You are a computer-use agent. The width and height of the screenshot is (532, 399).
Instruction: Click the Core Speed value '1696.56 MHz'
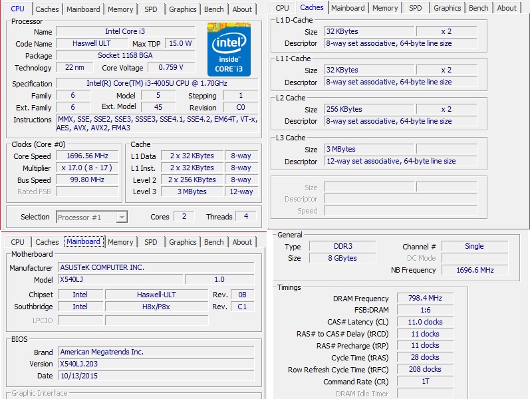[x=87, y=156]
